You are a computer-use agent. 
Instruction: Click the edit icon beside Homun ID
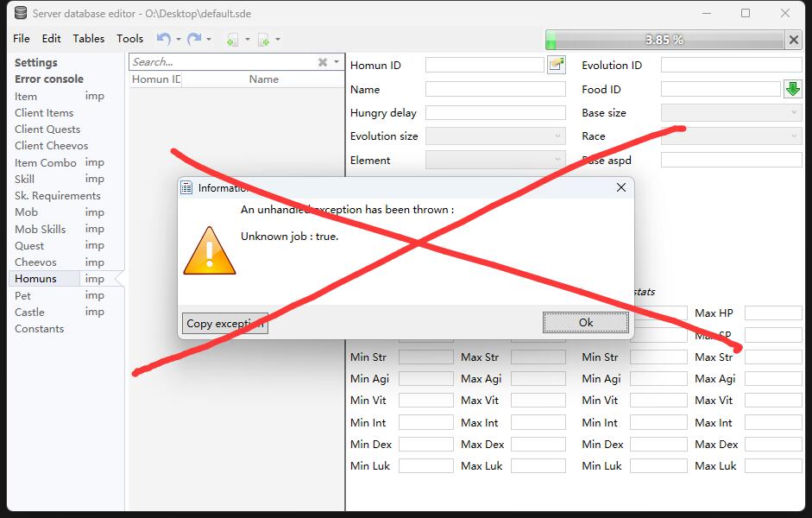click(557, 65)
